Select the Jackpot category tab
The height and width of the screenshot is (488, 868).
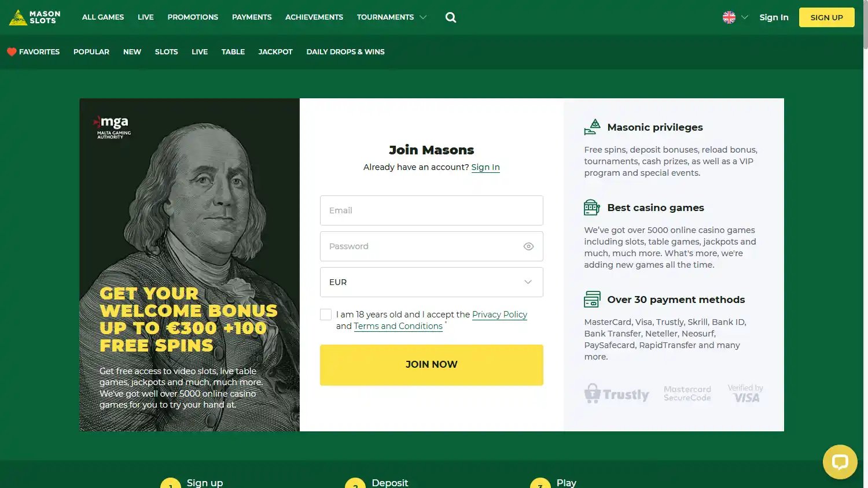click(275, 51)
